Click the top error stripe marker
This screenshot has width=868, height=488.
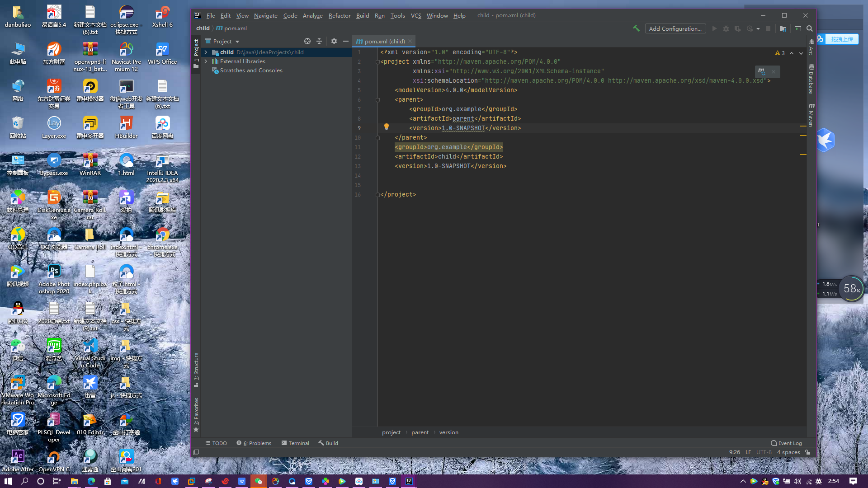click(x=803, y=126)
